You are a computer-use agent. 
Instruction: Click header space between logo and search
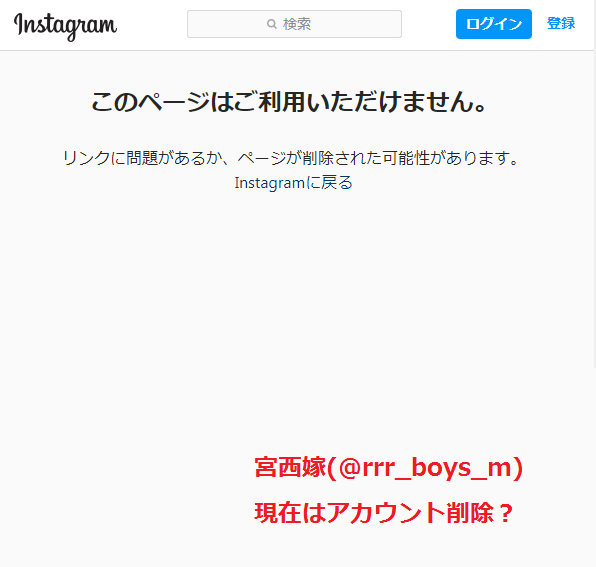pos(152,24)
